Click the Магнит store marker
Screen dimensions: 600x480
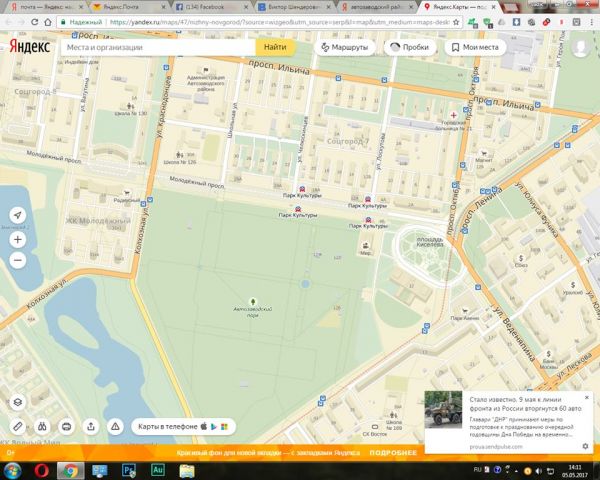pos(484,153)
